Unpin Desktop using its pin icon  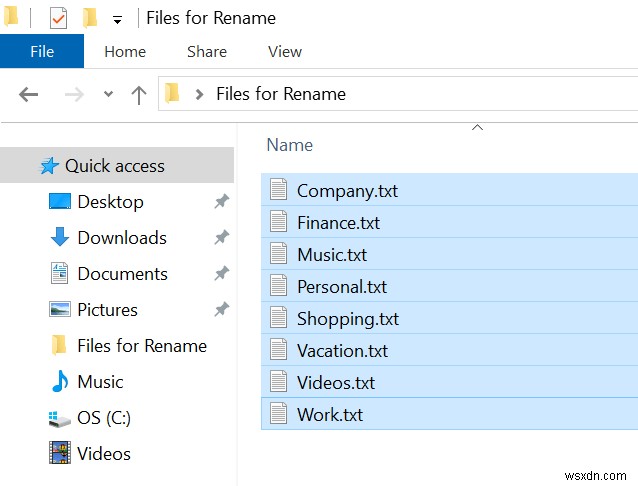click(x=222, y=201)
